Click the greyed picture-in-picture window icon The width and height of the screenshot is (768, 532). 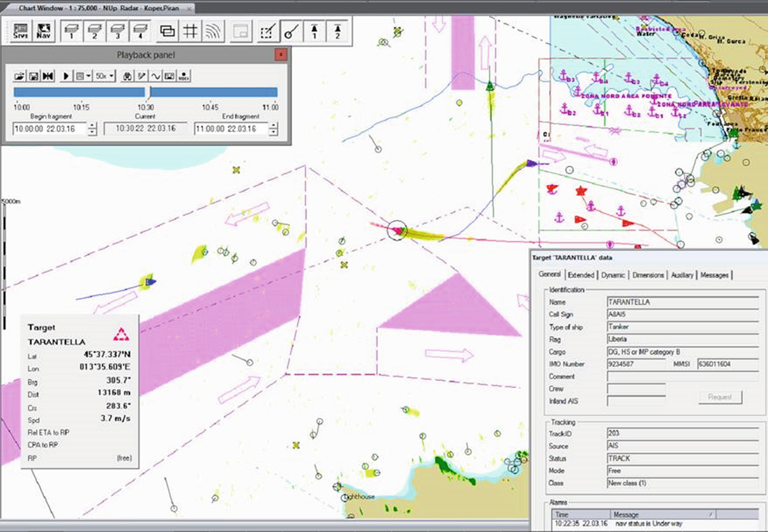240,31
